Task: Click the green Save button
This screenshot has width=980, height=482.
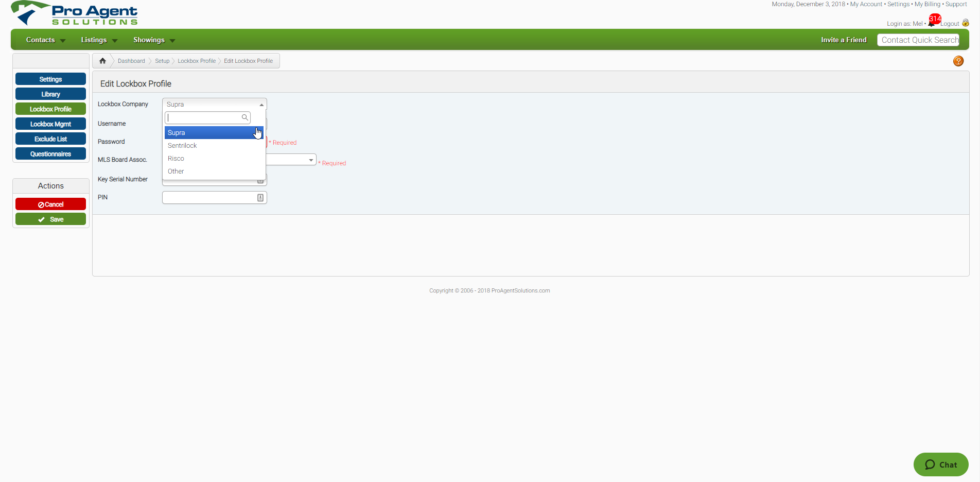Action: click(50, 219)
